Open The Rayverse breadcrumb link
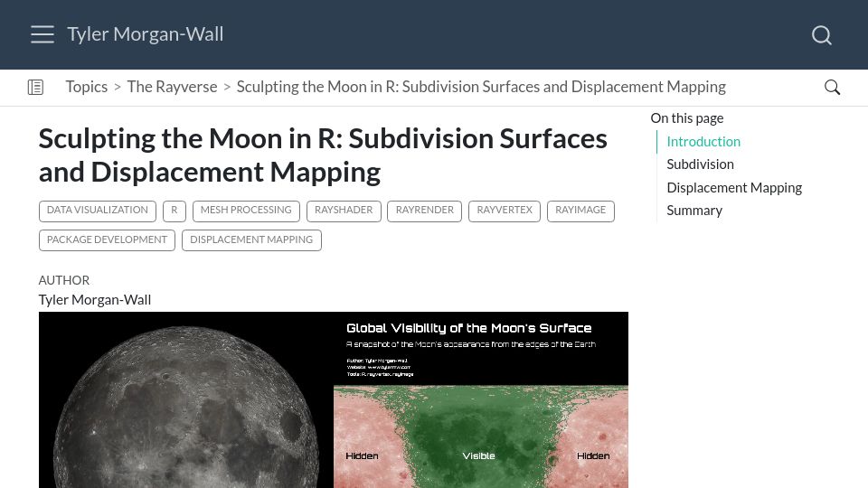868x488 pixels. pos(172,87)
